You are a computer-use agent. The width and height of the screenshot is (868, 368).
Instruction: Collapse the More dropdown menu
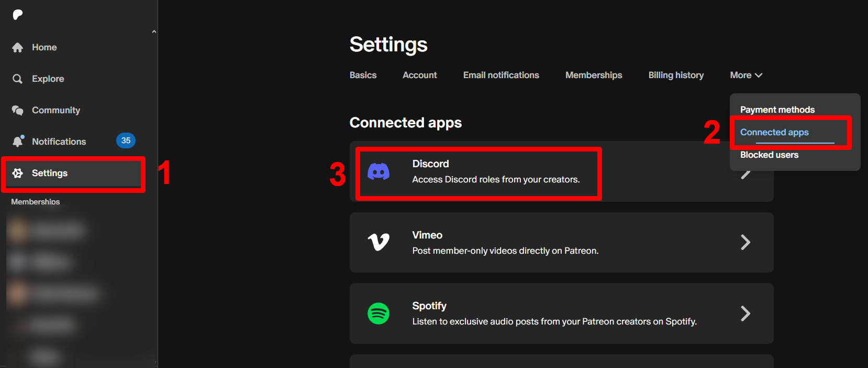[746, 75]
